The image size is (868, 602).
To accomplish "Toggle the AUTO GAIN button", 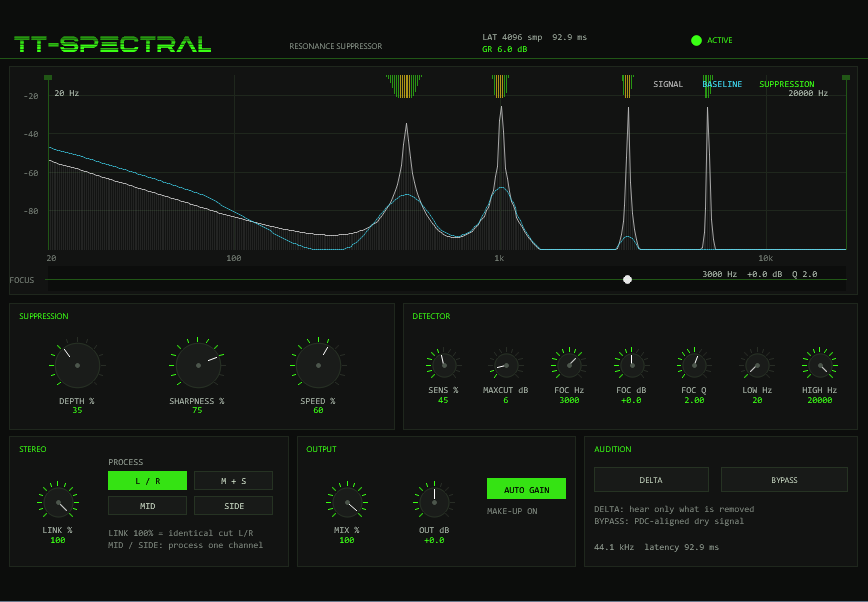I will point(526,489).
